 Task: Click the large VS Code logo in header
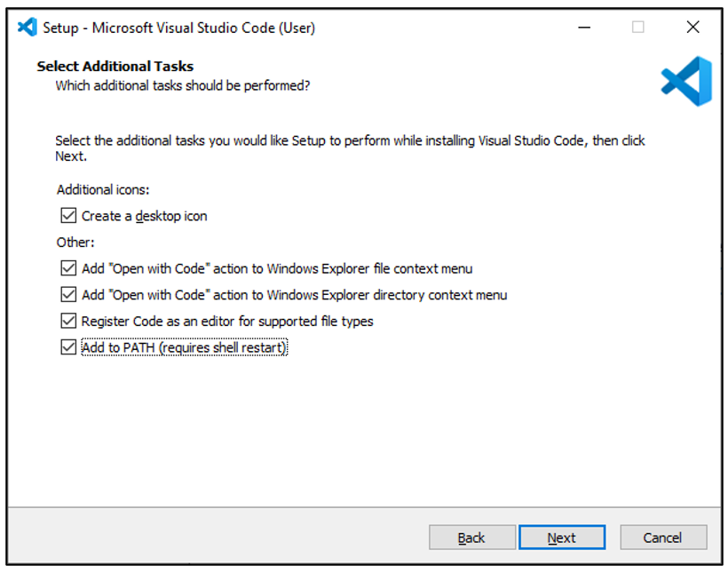(x=686, y=82)
